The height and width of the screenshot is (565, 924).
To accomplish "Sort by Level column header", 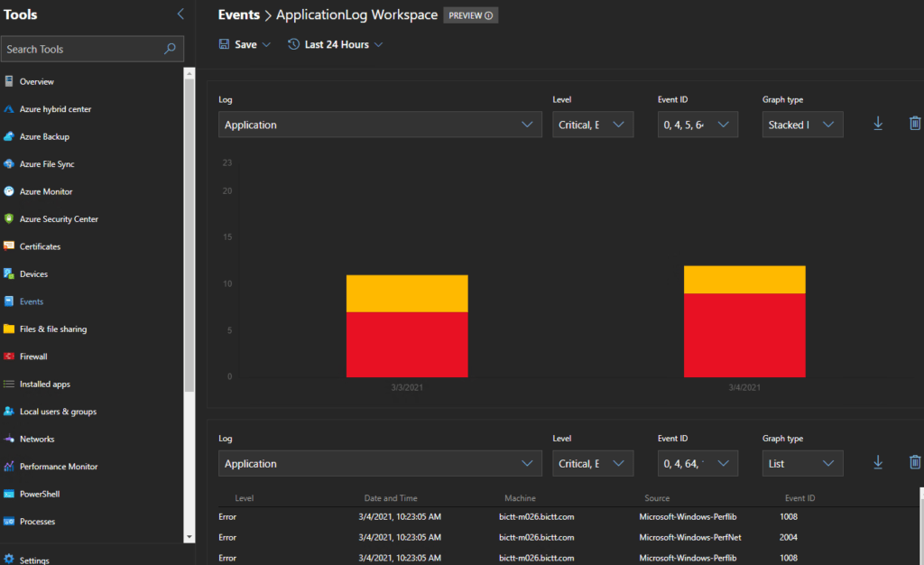I will [x=244, y=498].
